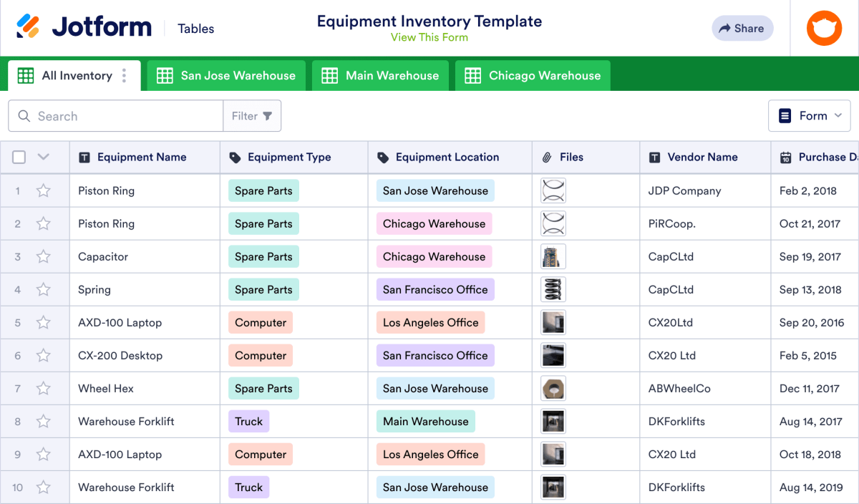Click the search magnifier icon
Image resolution: width=859 pixels, height=504 pixels.
click(x=24, y=115)
